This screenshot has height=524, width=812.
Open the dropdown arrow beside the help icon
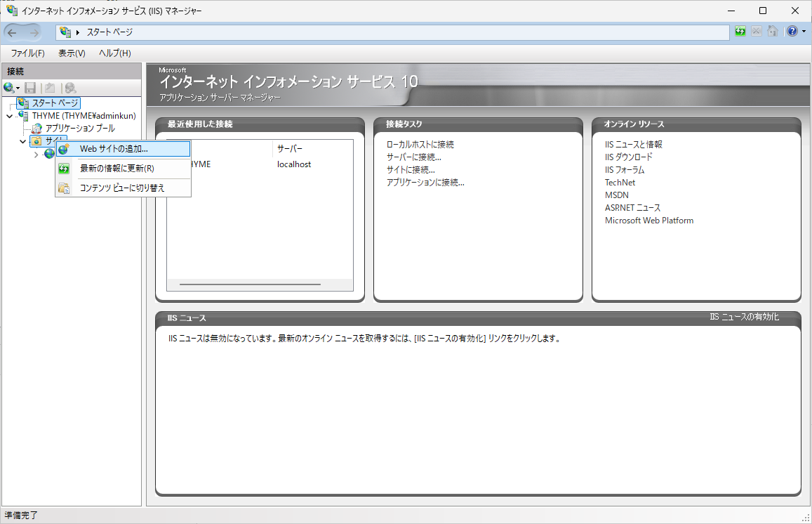pos(804,32)
